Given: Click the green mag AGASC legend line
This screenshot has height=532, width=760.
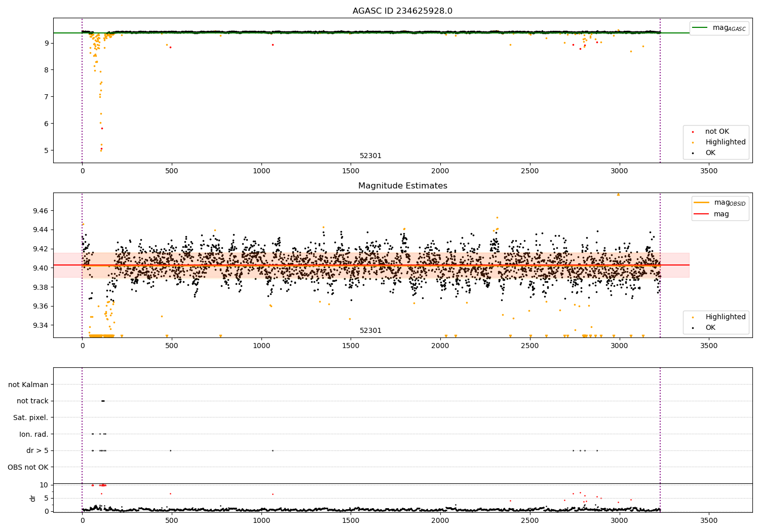Looking at the screenshot, I should pyautogui.click(x=701, y=28).
